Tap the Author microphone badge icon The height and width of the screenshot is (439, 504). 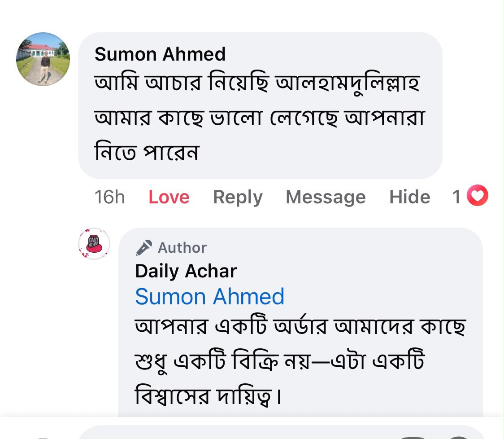(143, 248)
